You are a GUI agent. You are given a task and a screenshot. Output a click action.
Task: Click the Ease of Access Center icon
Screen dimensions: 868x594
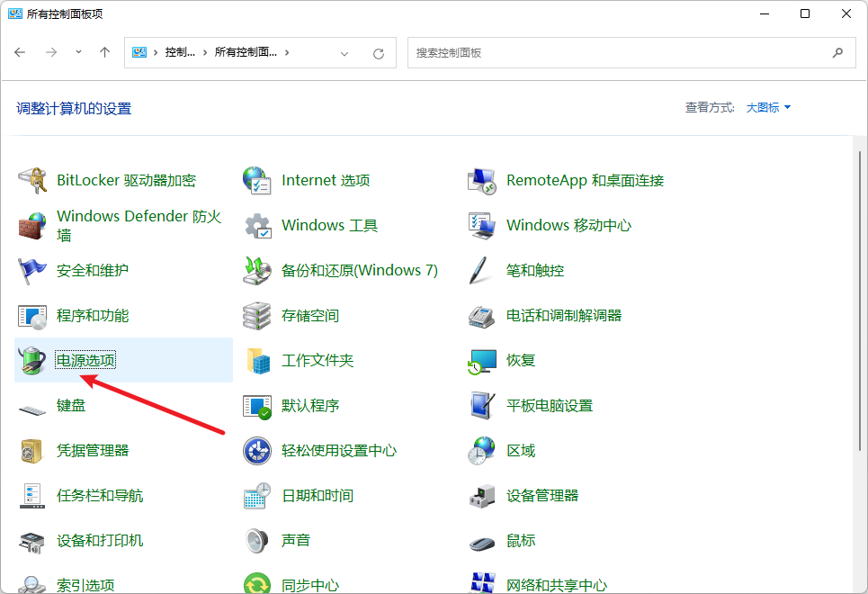click(257, 451)
